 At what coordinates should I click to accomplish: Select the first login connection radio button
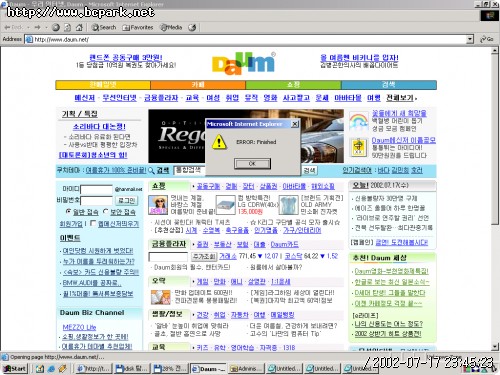[68, 211]
